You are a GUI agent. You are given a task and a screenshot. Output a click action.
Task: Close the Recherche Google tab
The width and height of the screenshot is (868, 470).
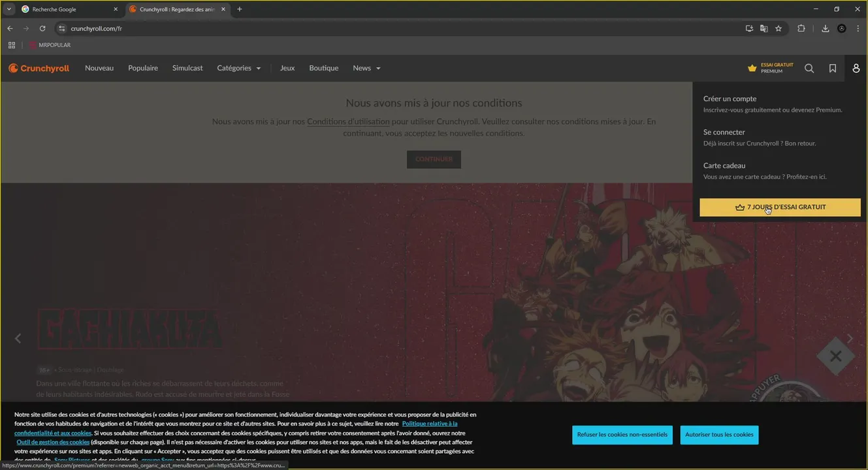coord(116,9)
